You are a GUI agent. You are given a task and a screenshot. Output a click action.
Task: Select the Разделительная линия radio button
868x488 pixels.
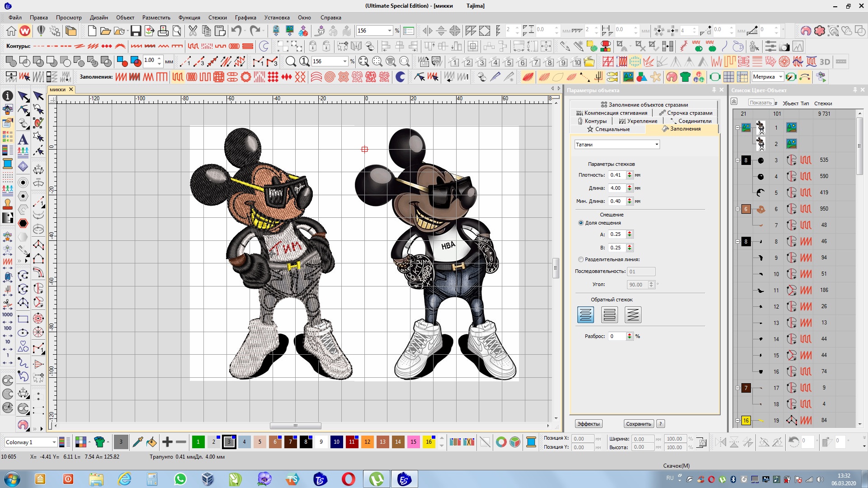pos(581,259)
